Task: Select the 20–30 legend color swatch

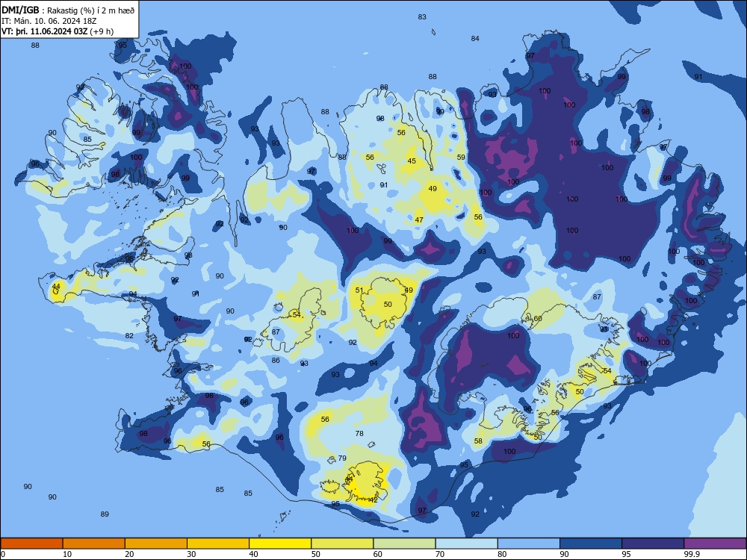Action: (x=156, y=544)
